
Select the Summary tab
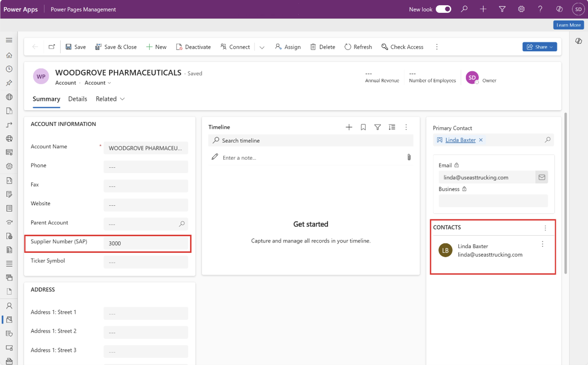(x=46, y=99)
